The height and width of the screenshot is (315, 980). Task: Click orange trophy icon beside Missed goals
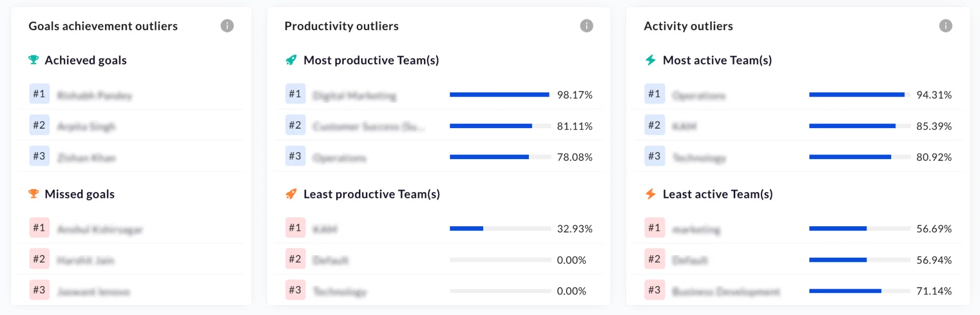tap(34, 194)
